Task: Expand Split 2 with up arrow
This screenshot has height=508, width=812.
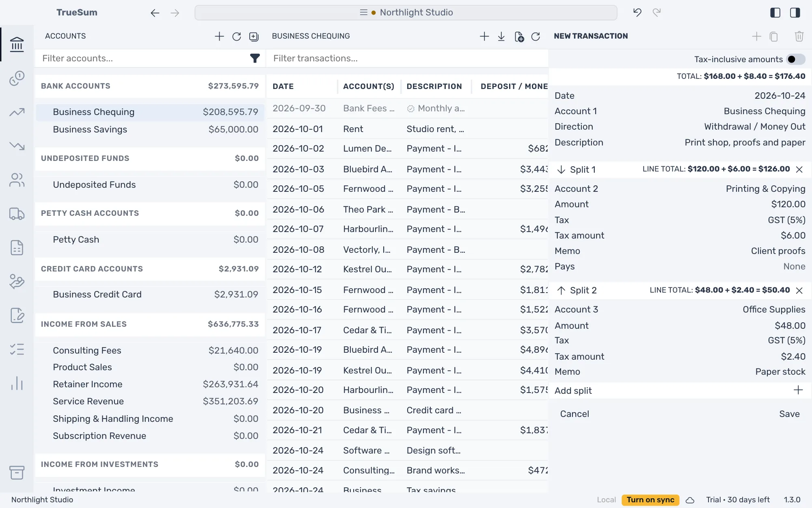Action: pyautogui.click(x=561, y=291)
